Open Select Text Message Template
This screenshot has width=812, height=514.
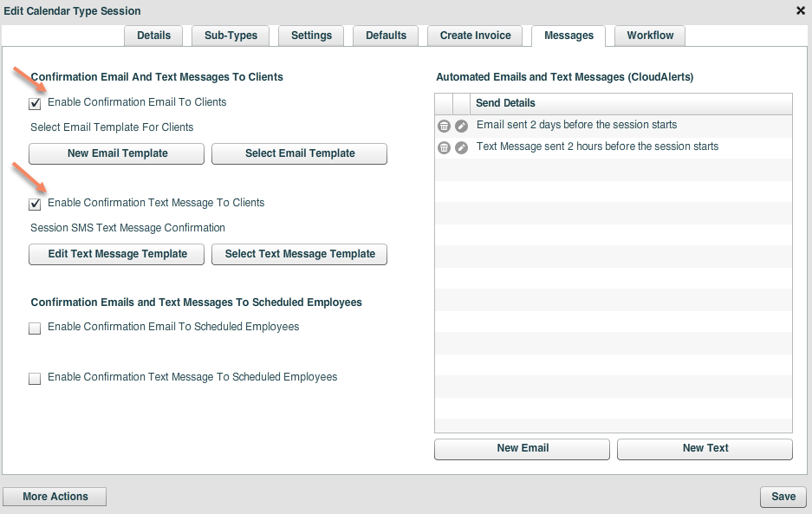(x=298, y=254)
